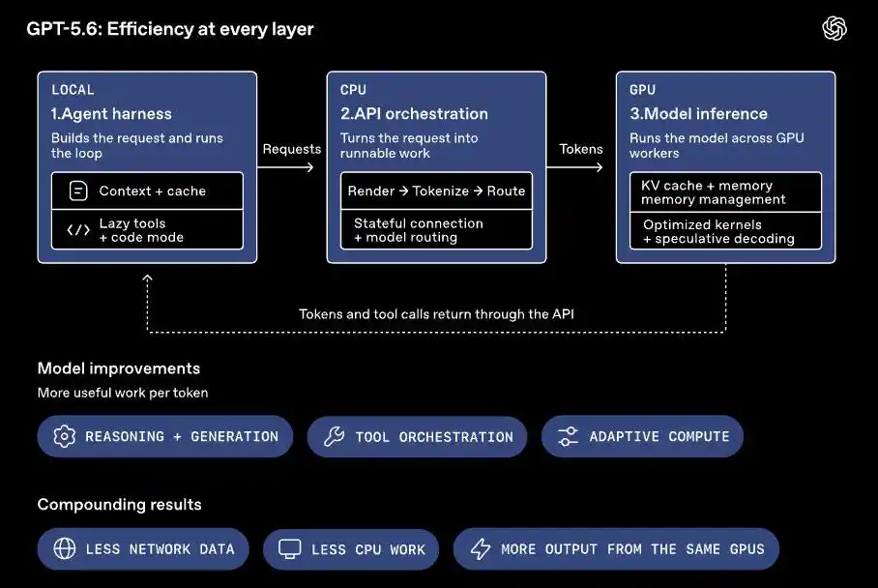Select the REASONING + GENERATION pill text
878x588 pixels.
(182, 436)
